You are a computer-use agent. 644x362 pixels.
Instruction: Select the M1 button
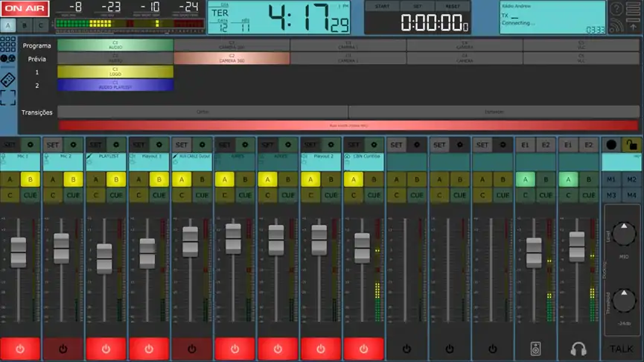point(611,180)
